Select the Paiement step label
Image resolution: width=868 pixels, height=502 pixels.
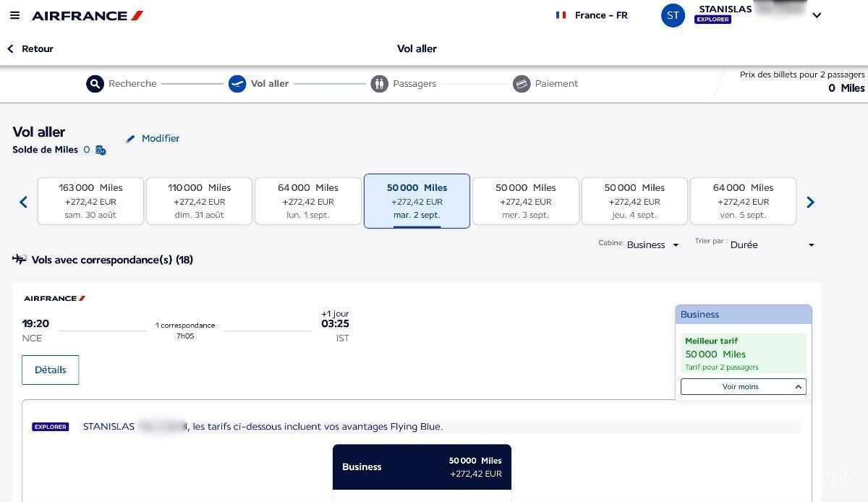pos(556,84)
